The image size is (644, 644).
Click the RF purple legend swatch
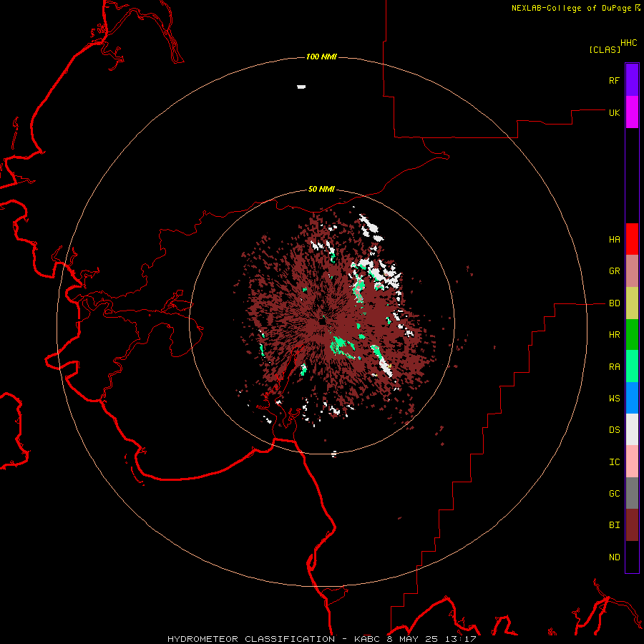point(632,80)
